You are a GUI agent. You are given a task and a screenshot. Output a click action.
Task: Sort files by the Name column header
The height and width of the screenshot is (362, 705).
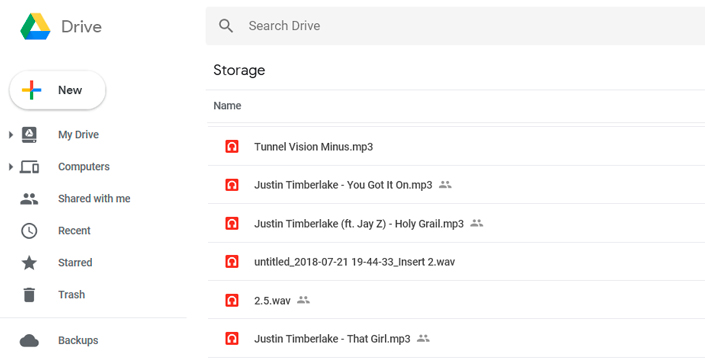(x=227, y=106)
